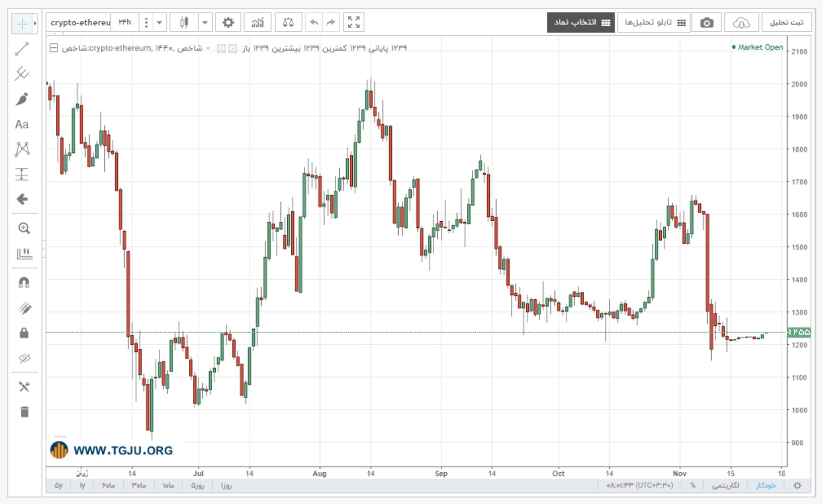Screen dimensions: 823x504
Task: Click the crypto-ethereum symbol search field
Action: coord(79,23)
